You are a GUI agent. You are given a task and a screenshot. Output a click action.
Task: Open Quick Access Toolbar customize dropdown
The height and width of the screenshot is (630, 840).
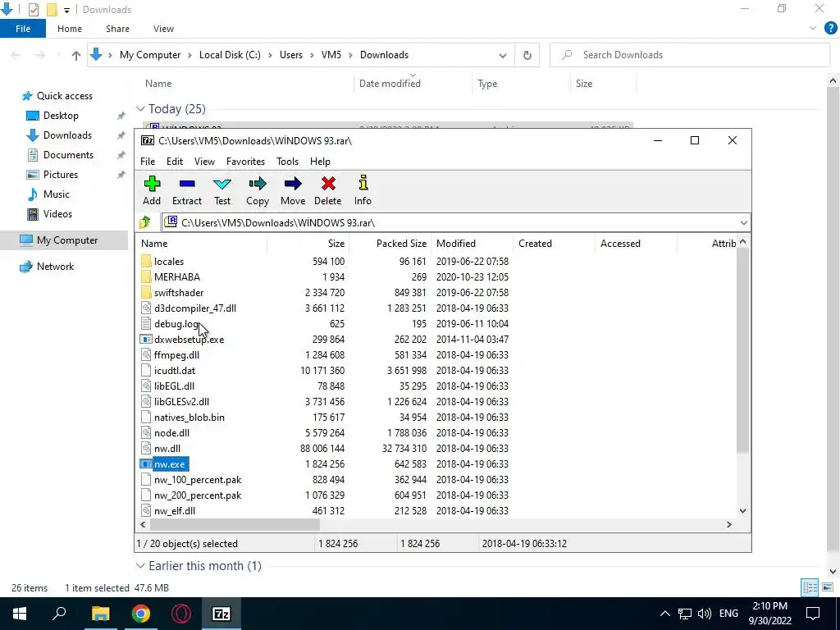coord(66,10)
